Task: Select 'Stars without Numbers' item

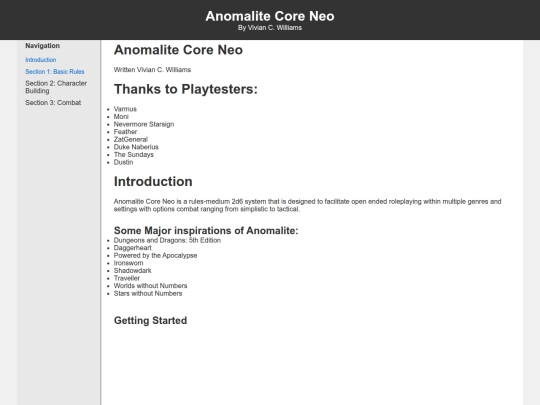Action: [x=148, y=293]
